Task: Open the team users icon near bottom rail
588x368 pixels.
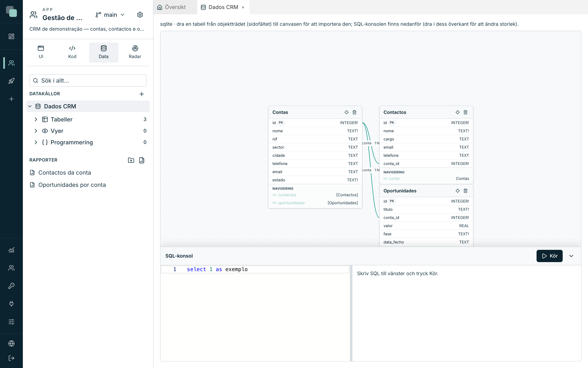Action: coord(11,268)
